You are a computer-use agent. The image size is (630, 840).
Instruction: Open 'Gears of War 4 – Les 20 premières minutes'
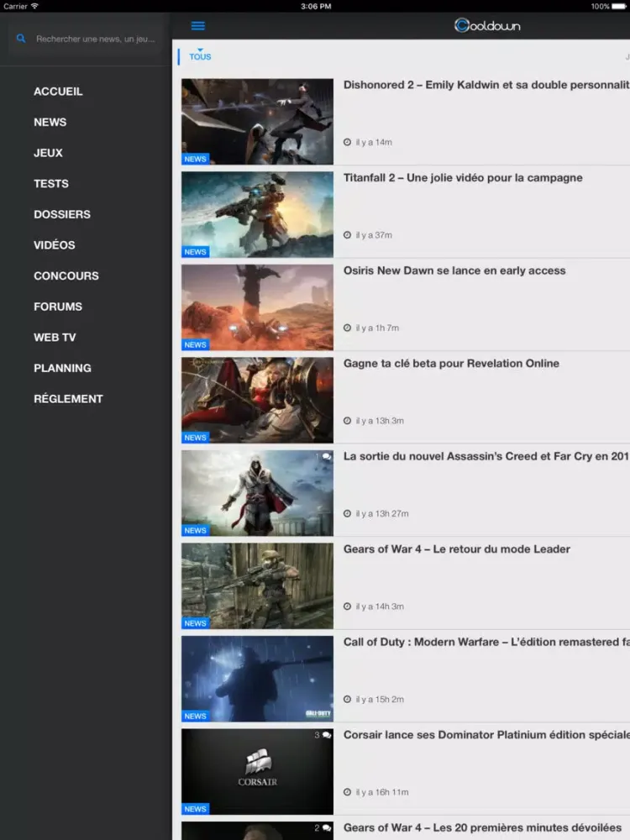pyautogui.click(x=482, y=827)
